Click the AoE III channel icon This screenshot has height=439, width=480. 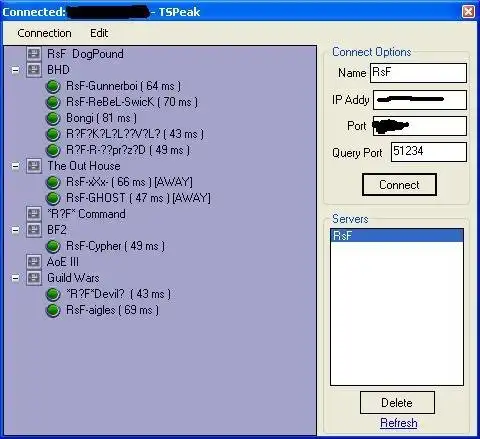coord(34,262)
